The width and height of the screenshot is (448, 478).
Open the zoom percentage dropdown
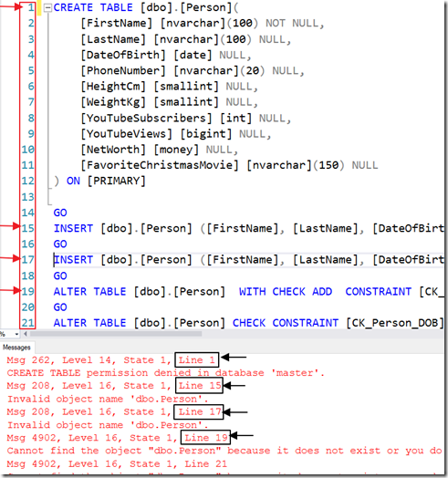(16, 334)
